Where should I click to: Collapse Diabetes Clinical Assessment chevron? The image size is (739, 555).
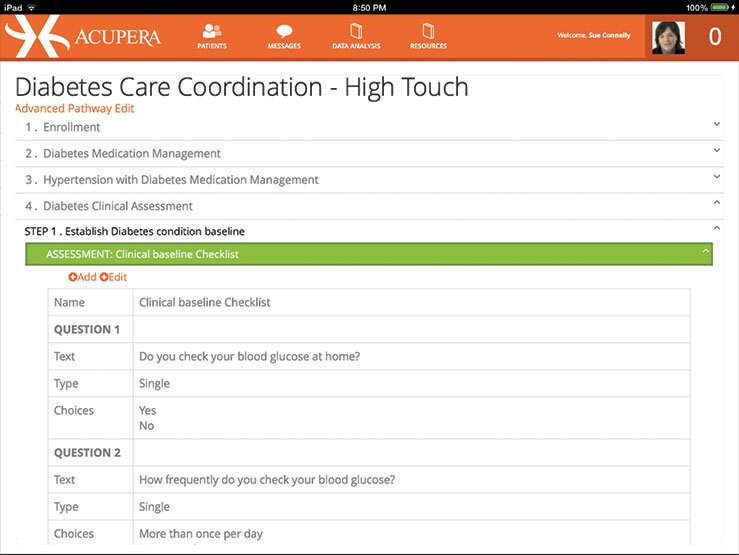(717, 203)
